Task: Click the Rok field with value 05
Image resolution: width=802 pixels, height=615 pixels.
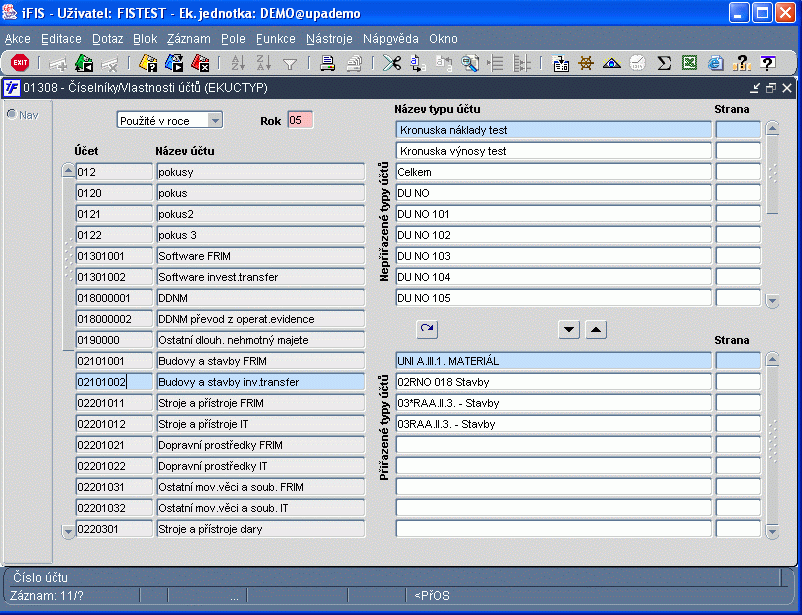Action: (x=300, y=120)
